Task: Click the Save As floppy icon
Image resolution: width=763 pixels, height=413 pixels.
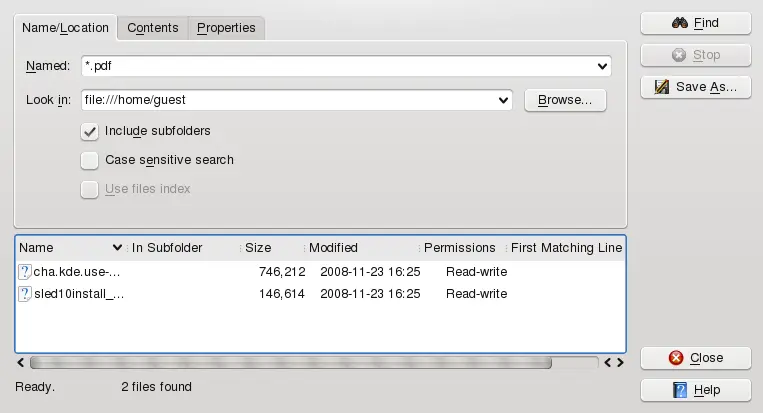Action: pyautogui.click(x=662, y=87)
